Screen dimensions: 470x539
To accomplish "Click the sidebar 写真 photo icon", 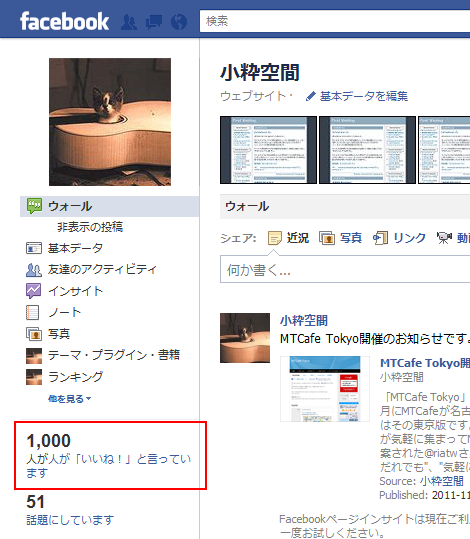I will coord(34,334).
